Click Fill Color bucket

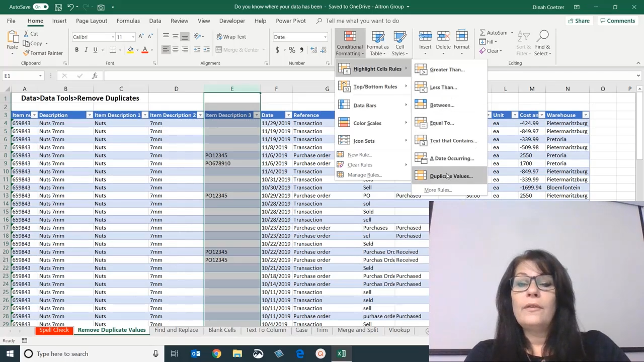[130, 50]
